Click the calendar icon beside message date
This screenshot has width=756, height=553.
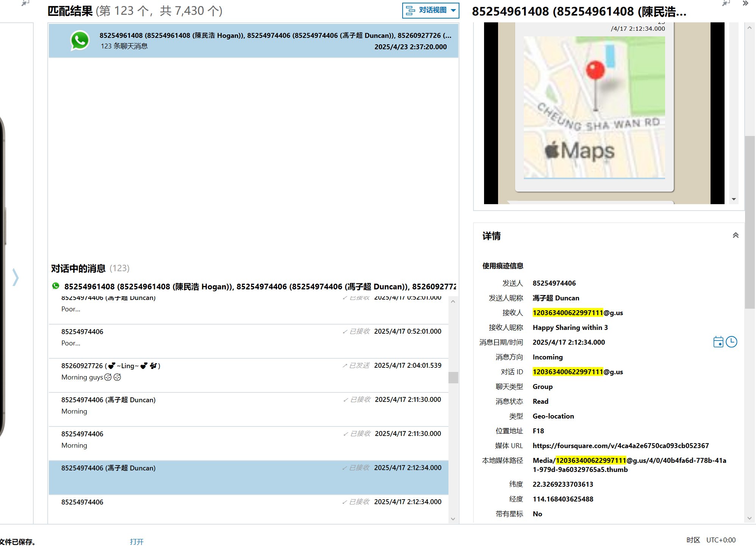coord(718,342)
